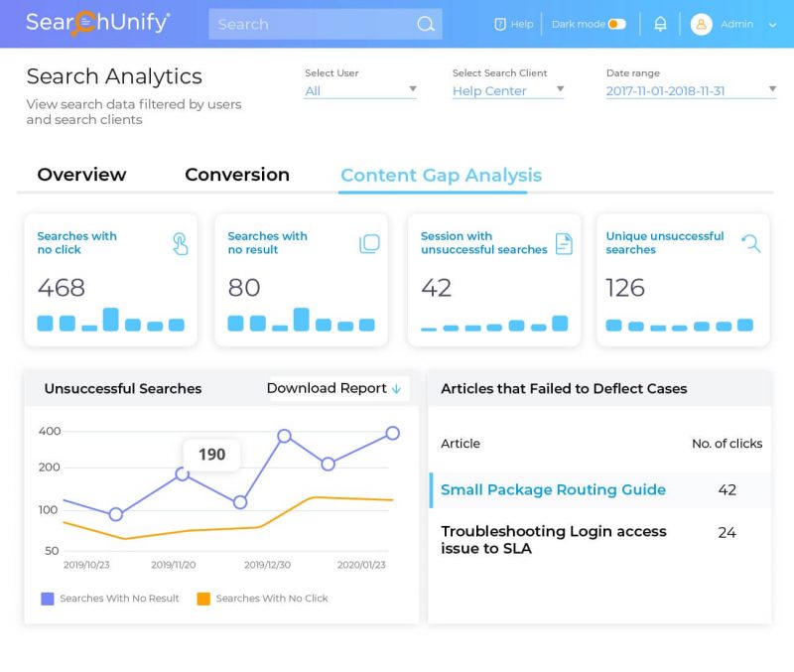Click the Search input field
This screenshot has width=794, height=672.
click(326, 24)
